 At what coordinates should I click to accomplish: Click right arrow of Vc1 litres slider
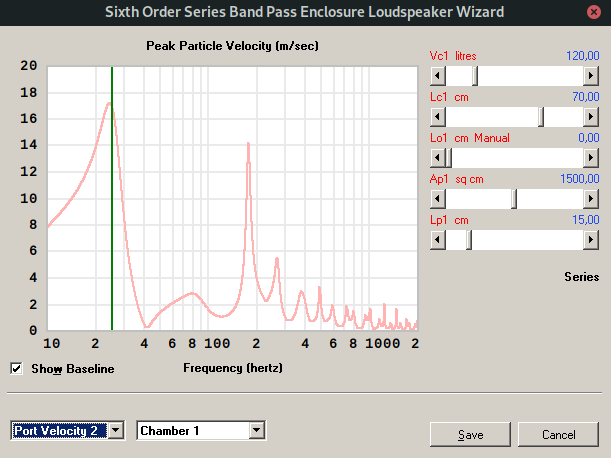pos(591,76)
